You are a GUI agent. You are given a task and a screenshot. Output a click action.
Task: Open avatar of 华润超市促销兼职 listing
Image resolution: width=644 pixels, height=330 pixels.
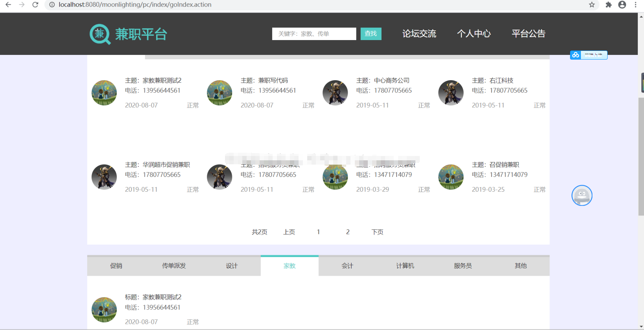click(x=104, y=177)
